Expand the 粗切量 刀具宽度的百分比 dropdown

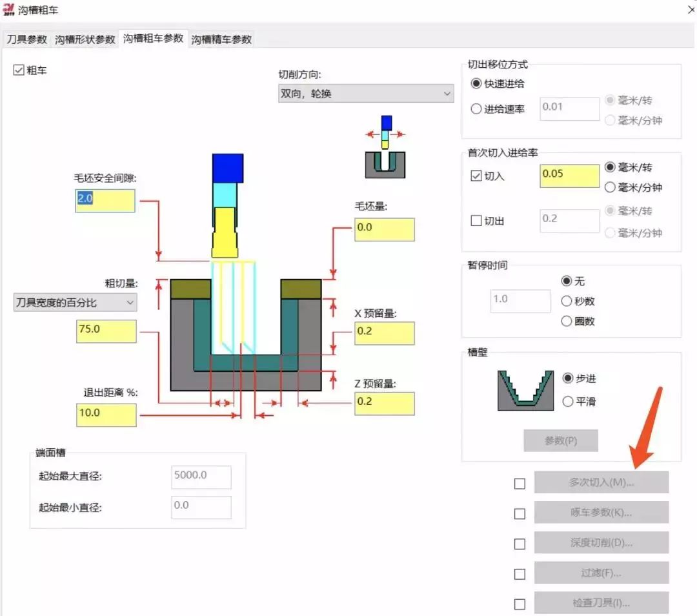coord(75,302)
